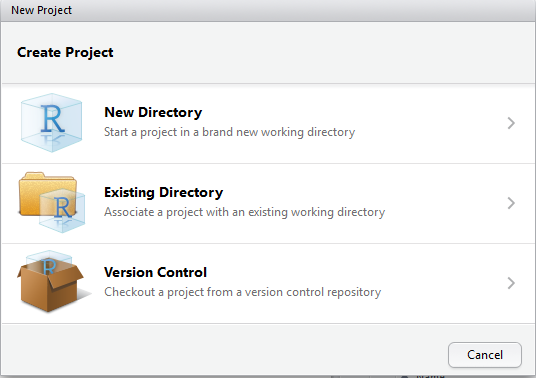
Task: Click the Create Project header label
Action: tap(65, 52)
